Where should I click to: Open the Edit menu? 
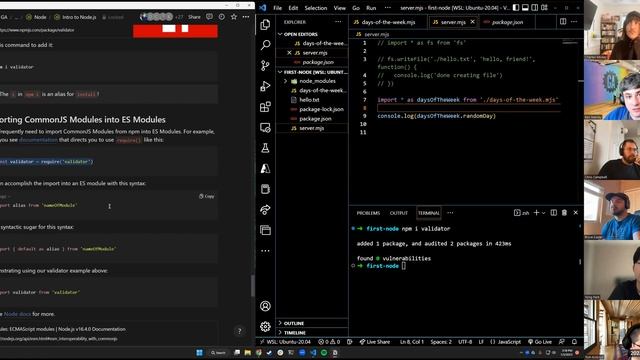293,8
